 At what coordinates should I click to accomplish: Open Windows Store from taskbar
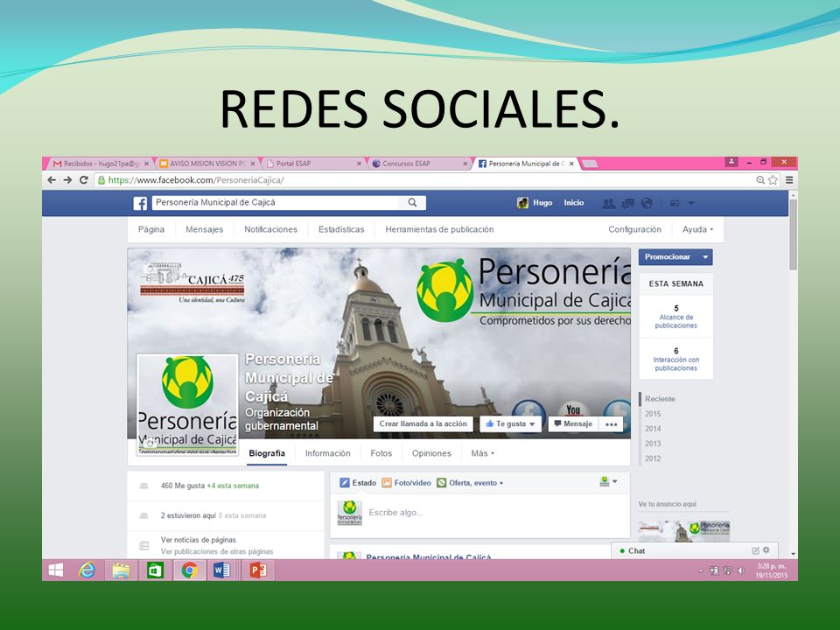[155, 570]
